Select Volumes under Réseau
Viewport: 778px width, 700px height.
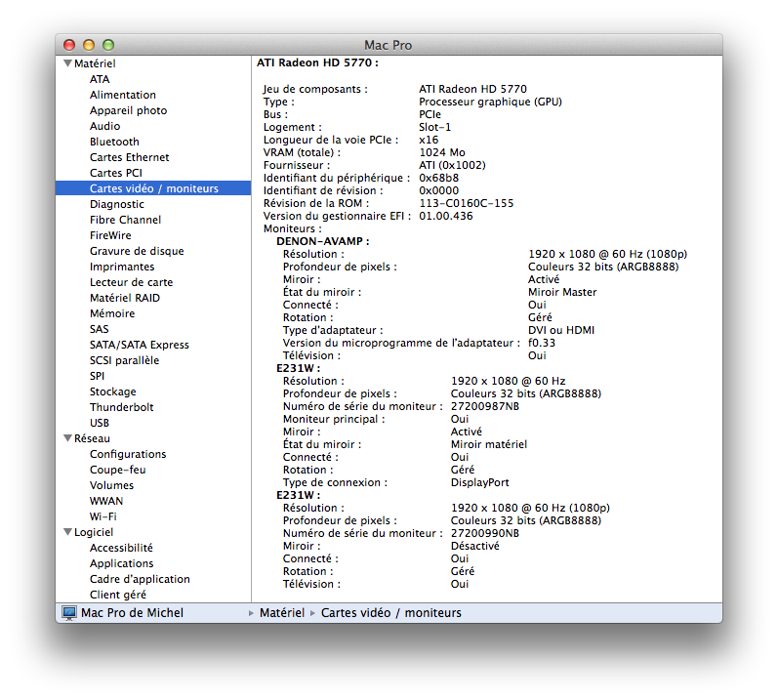[111, 485]
